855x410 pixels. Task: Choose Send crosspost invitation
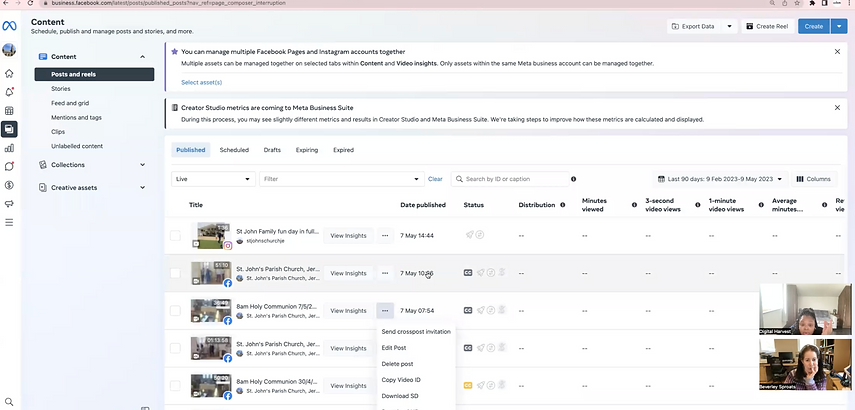coord(416,331)
